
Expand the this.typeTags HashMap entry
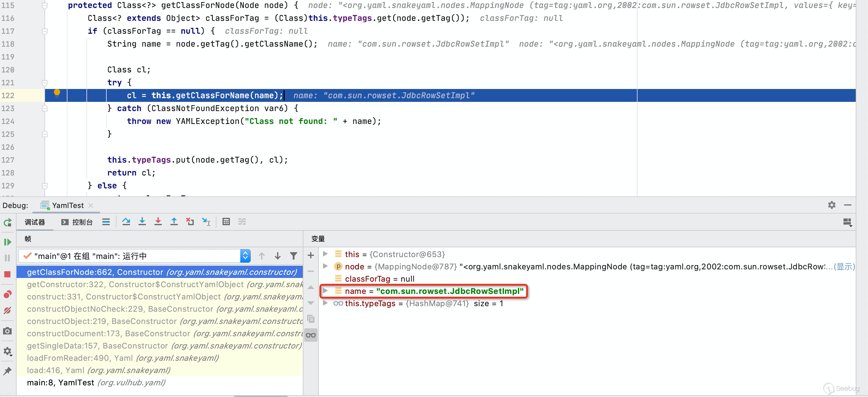325,303
